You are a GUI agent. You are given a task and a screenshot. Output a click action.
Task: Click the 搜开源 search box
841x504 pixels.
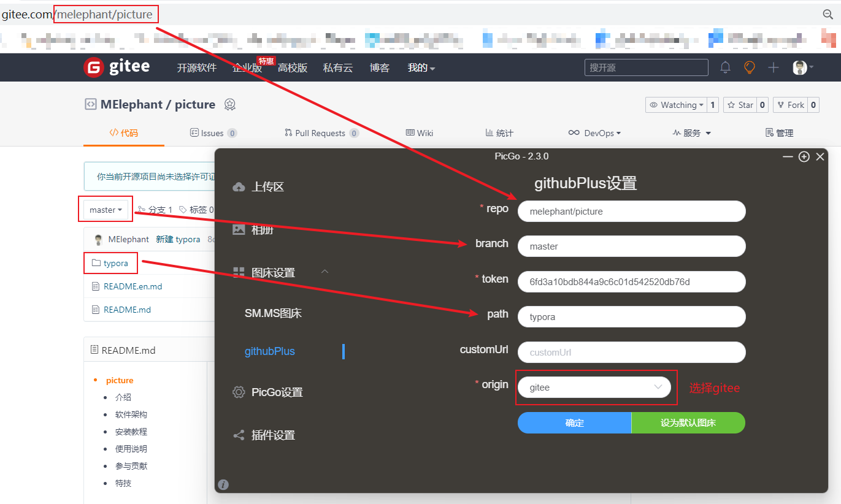coord(646,67)
